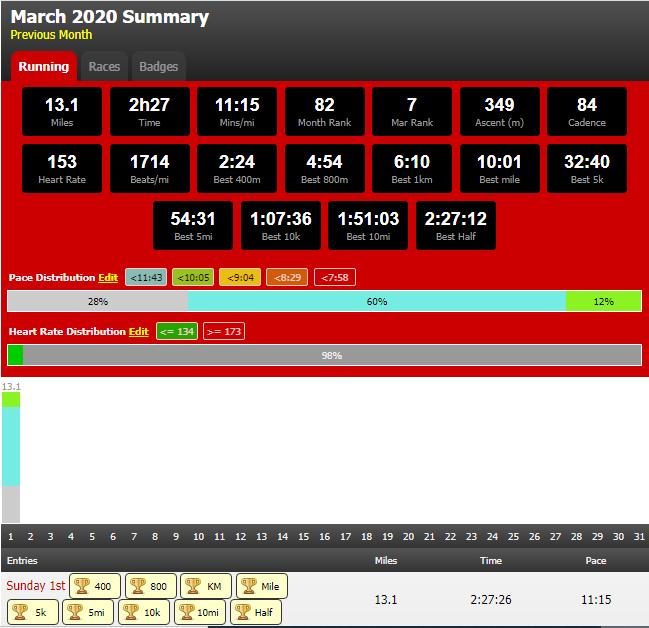Click the Half trophy badge
This screenshot has width=649, height=628.
click(256, 612)
